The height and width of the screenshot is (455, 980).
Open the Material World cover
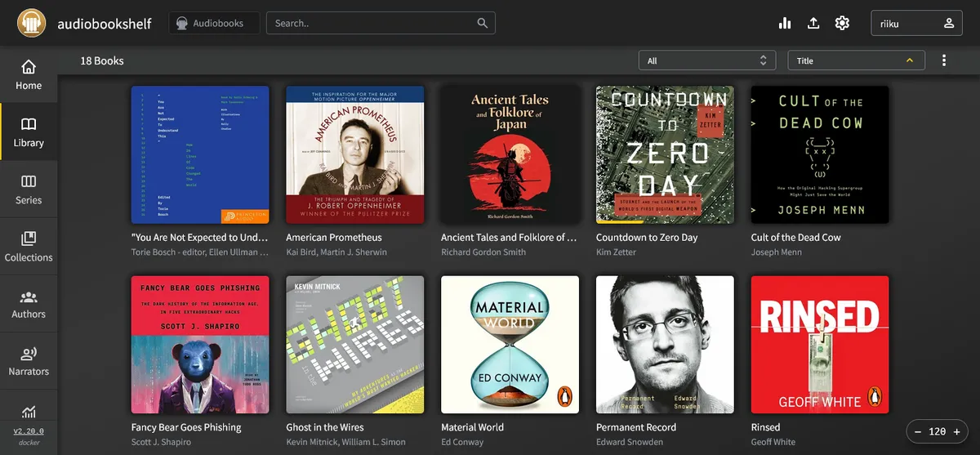coord(510,345)
